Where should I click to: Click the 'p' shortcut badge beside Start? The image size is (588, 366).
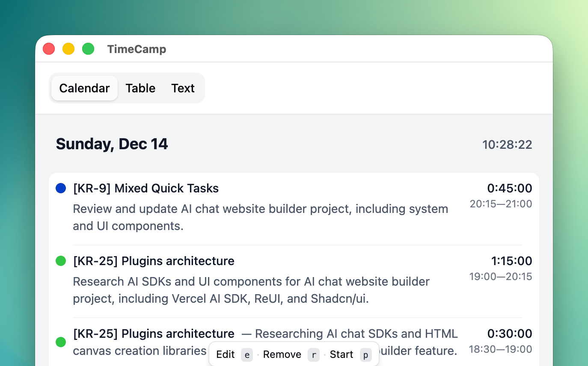366,354
